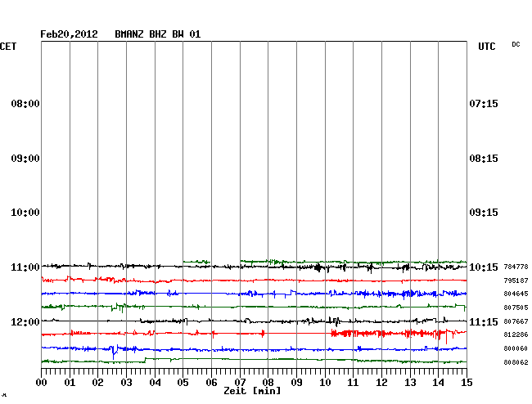The height and width of the screenshot is (404, 532).
Task: Click the 01 minute axis label
Action: tap(70, 383)
